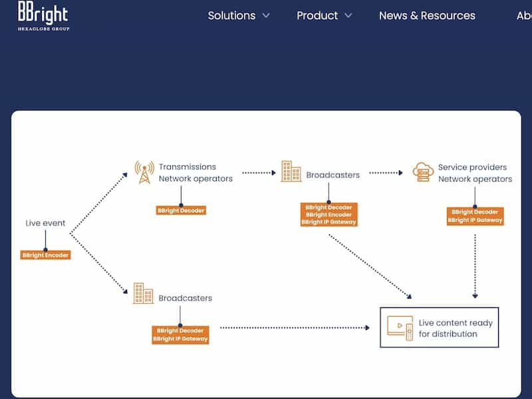Click the BBright logo

43,16
